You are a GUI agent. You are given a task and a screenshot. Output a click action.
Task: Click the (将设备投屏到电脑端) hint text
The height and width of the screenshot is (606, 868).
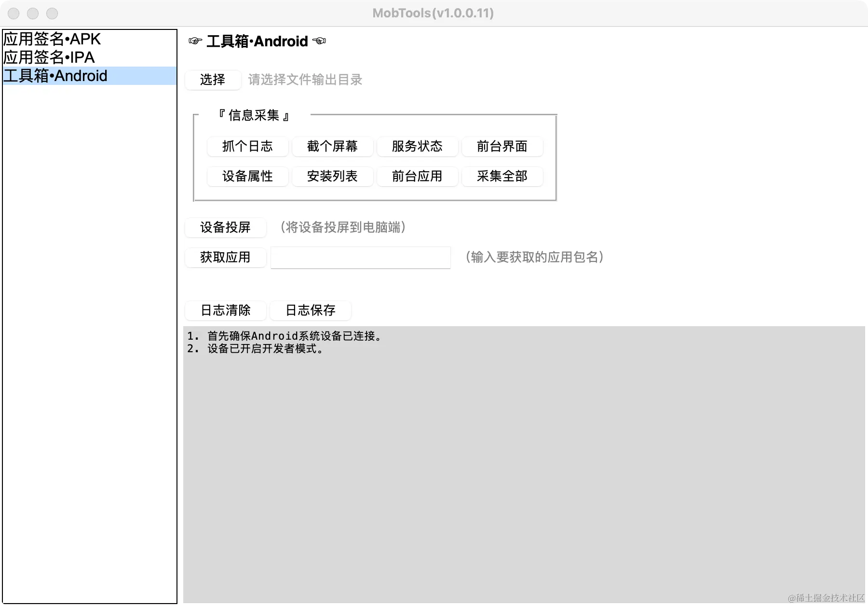click(343, 227)
